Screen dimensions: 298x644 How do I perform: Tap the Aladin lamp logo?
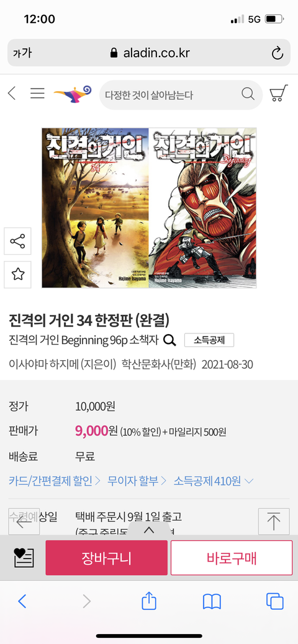73,94
